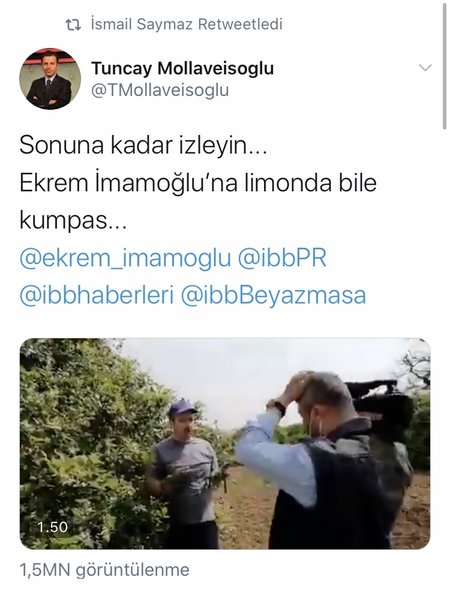Click the man in purple cap in video
This screenshot has height=598, width=450.
186,473
